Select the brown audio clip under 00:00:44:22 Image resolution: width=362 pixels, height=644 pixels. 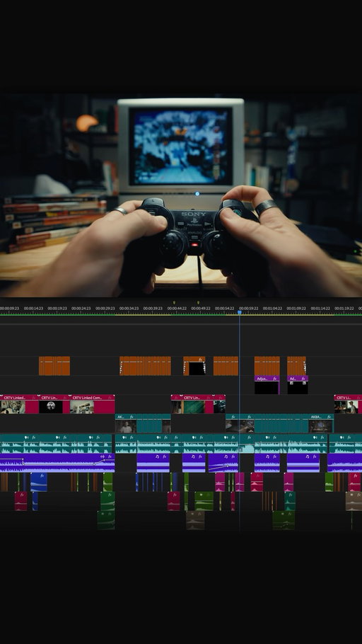195,520
